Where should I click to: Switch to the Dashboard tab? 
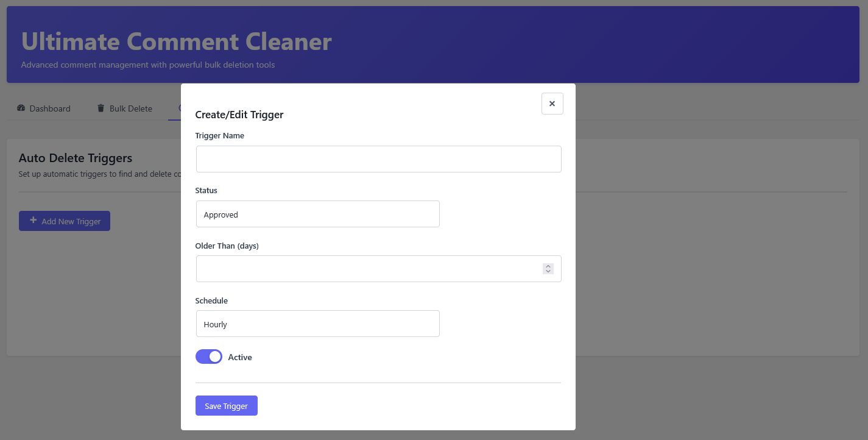coord(44,108)
